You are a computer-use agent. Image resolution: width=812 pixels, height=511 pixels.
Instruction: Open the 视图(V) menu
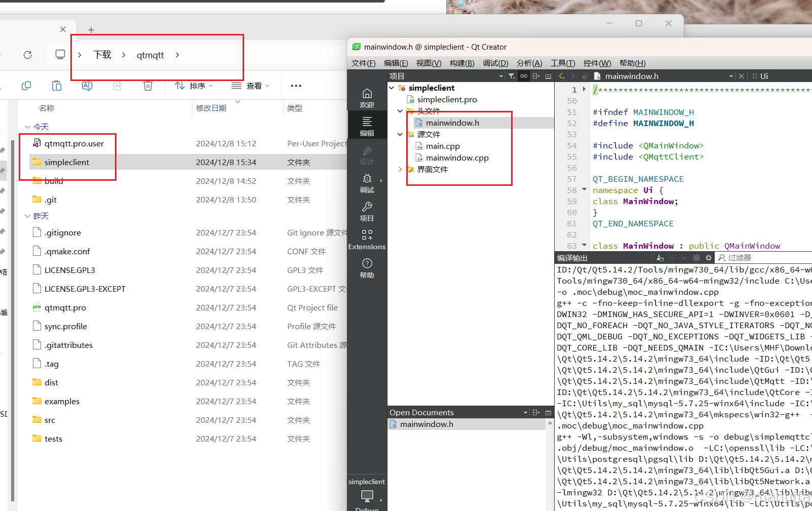(x=429, y=63)
